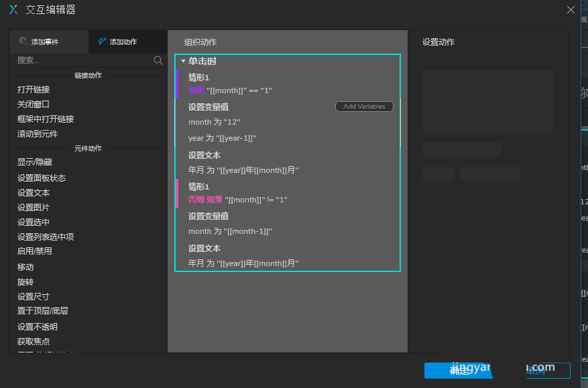Screen dimensions: 588x388
Task: Switch to the 添加动作 tab
Action: tap(123, 42)
